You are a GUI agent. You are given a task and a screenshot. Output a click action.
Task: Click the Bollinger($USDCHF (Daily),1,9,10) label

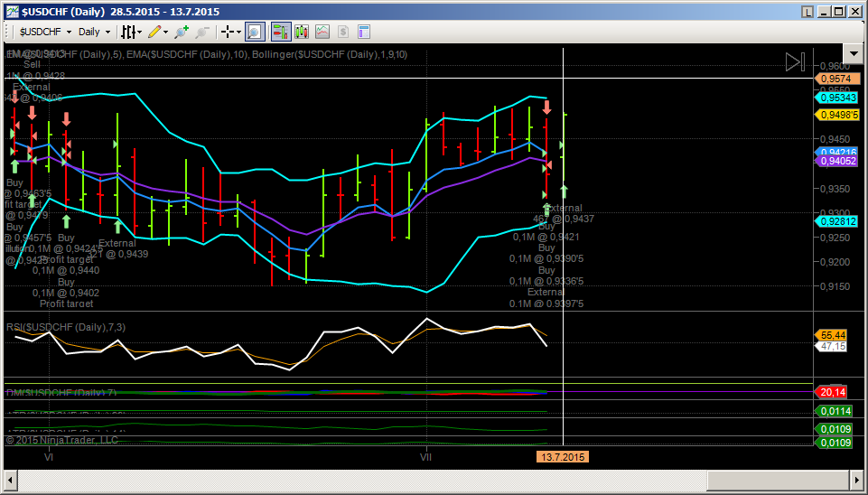point(331,54)
